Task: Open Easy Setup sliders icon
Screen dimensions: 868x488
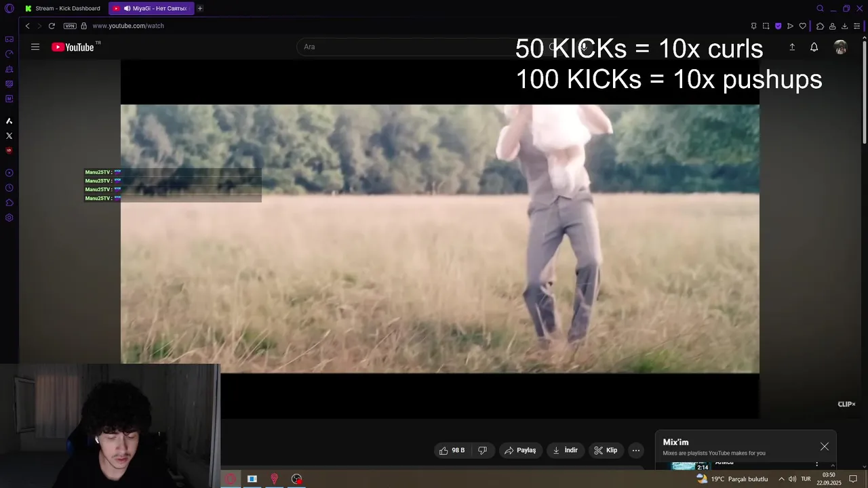Action: [x=856, y=26]
